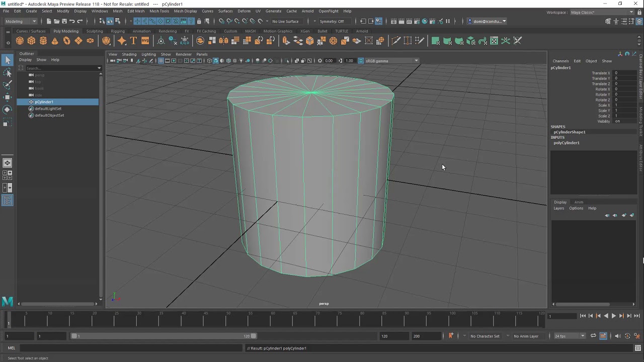644x362 pixels.
Task: Open the outliner search options arrow
Action: pyautogui.click(x=99, y=68)
